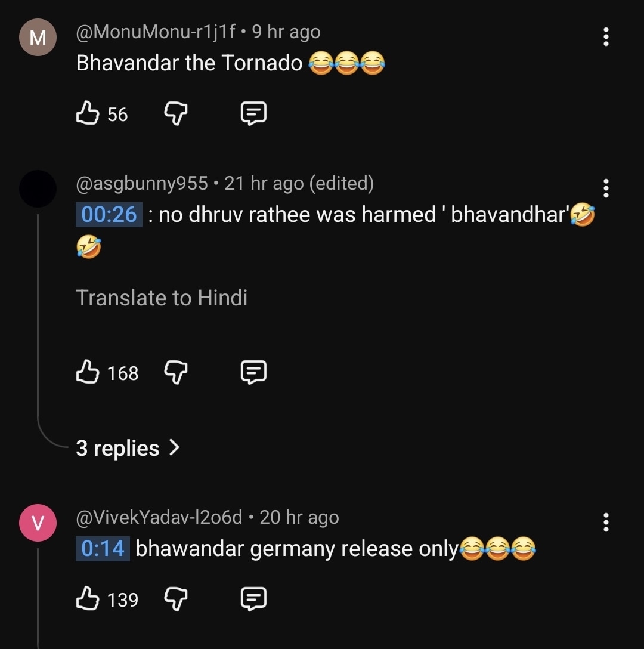Screen dimensions: 644x649
Task: Like the 'bhawandar germany release only' comment
Action: (87, 598)
